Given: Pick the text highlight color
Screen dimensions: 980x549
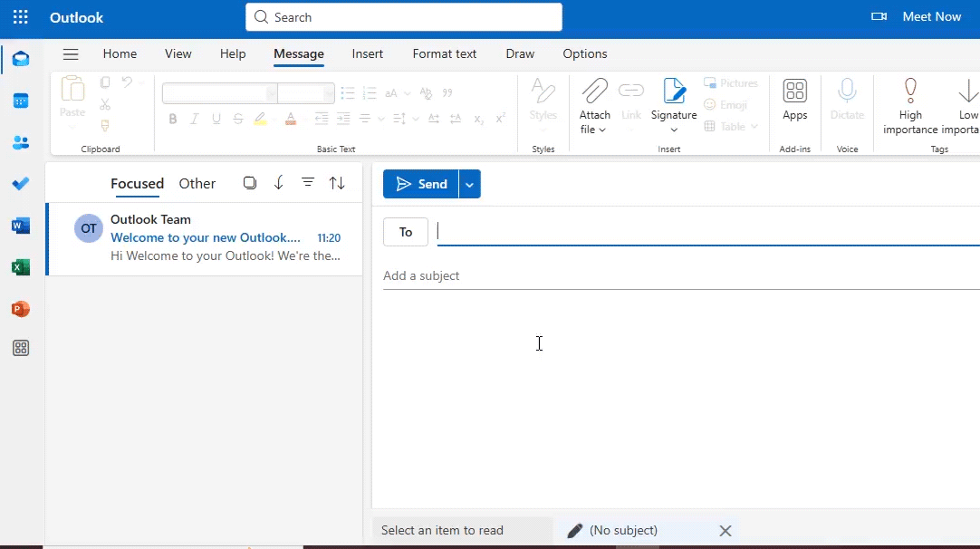Looking at the screenshot, I should pyautogui.click(x=261, y=119).
